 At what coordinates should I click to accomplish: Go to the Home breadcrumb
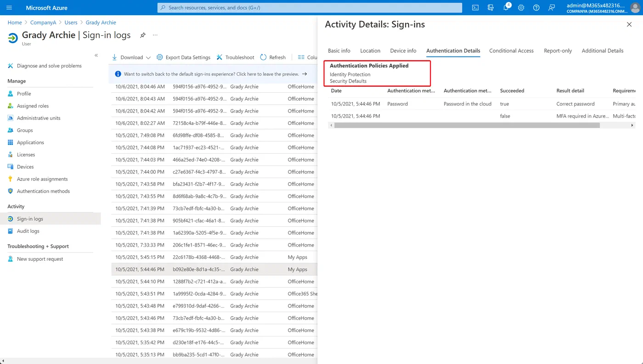[x=15, y=22]
